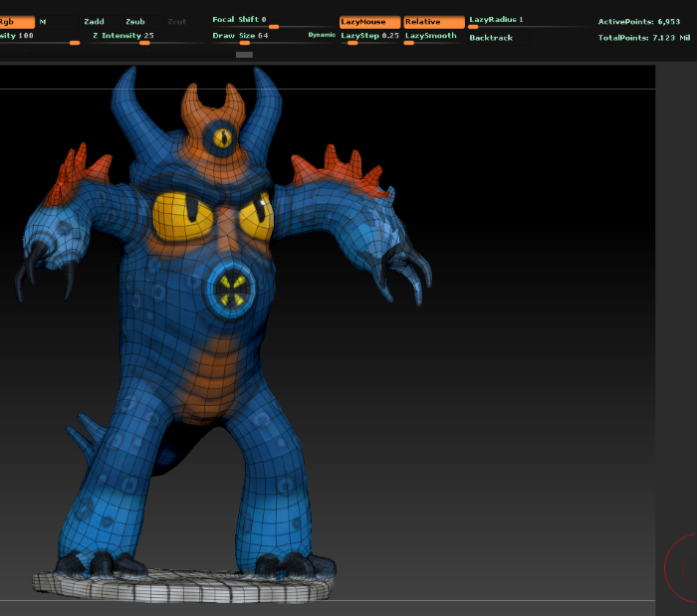Click the LazySmooth slider
The image size is (697, 616).
click(434, 37)
